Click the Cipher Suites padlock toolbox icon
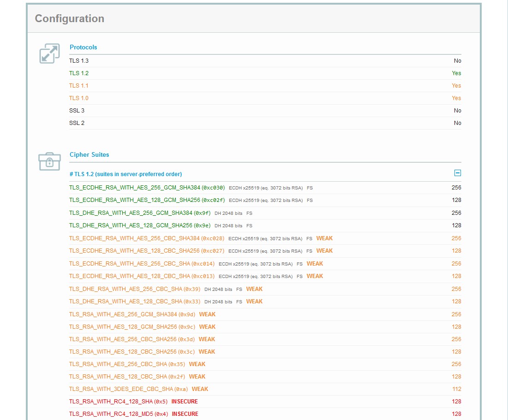 (x=49, y=161)
